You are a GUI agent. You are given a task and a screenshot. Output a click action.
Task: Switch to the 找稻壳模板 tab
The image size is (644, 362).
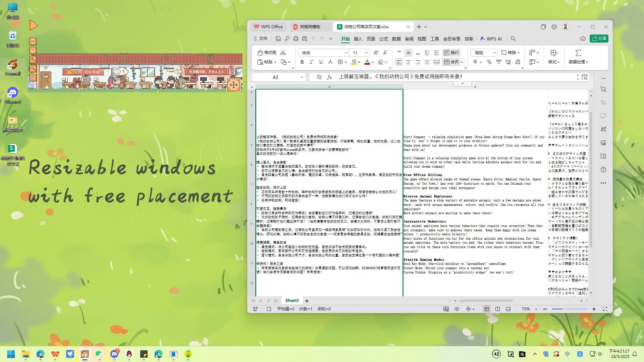(x=310, y=27)
